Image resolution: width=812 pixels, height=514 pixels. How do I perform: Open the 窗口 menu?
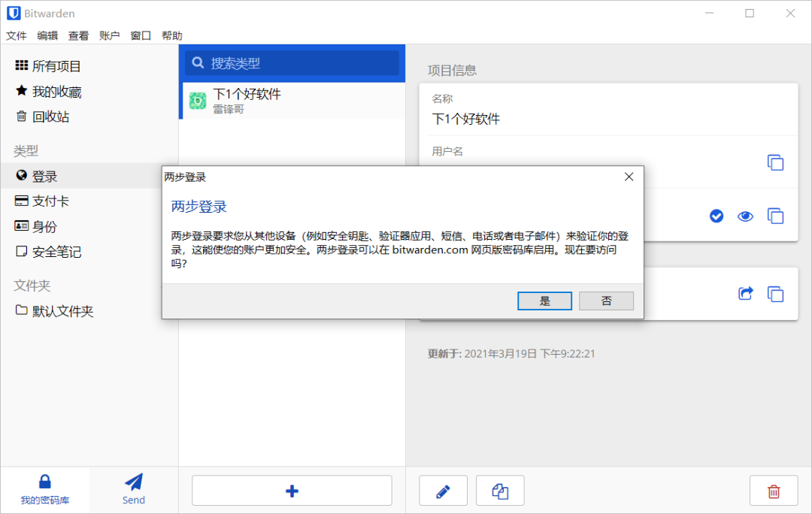pos(141,36)
